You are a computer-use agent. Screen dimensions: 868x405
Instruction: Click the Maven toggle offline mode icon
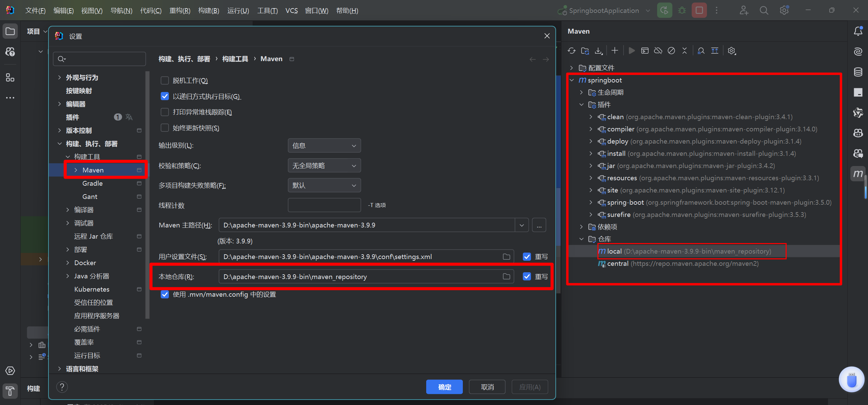click(658, 51)
